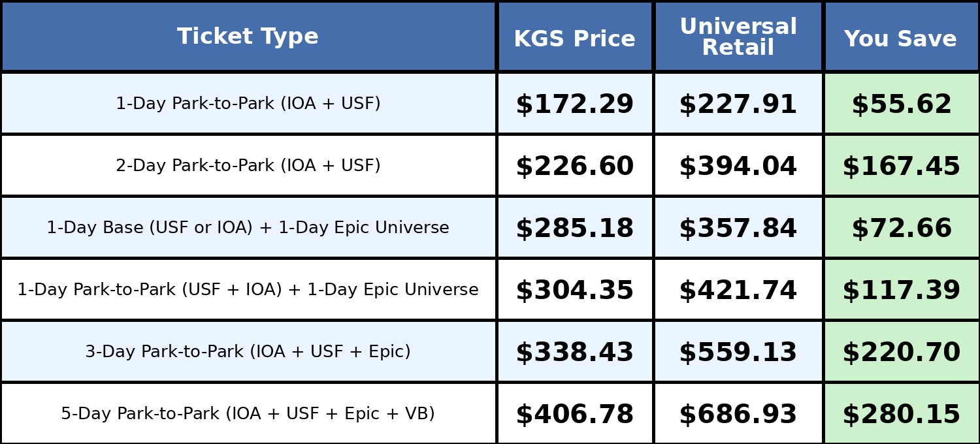This screenshot has width=980, height=444.
Task: Click the Universal Retail header cell
Action: click(738, 37)
